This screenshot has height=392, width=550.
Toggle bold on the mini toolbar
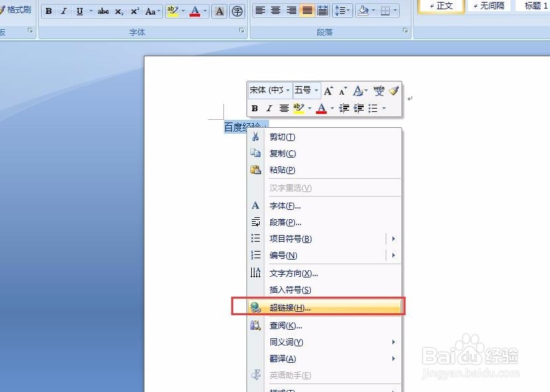(254, 108)
